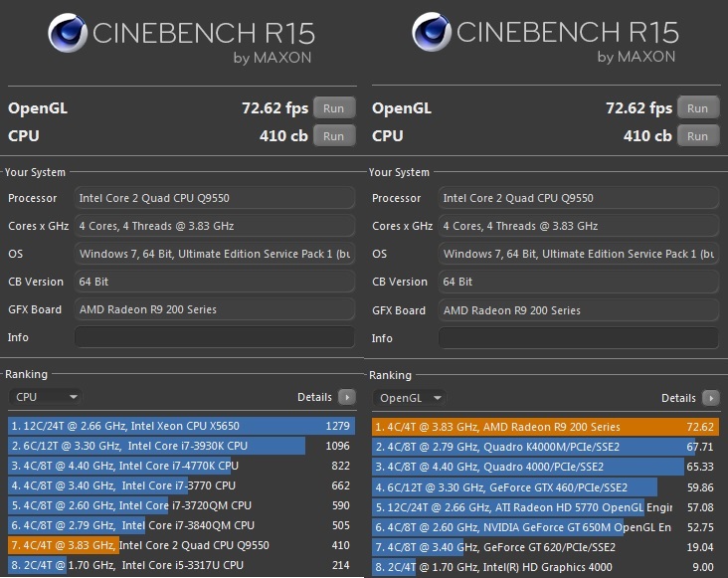Image resolution: width=728 pixels, height=578 pixels.
Task: Run the OpenGL test in left panel
Action: pyautogui.click(x=334, y=108)
